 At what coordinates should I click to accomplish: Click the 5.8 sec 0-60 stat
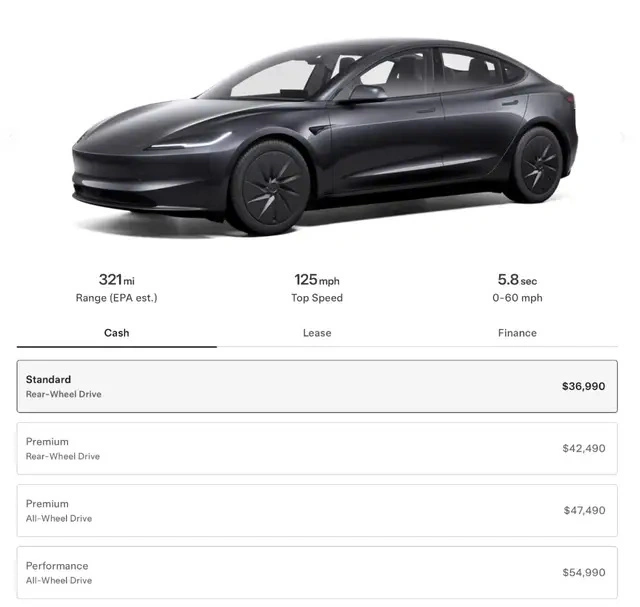(517, 288)
